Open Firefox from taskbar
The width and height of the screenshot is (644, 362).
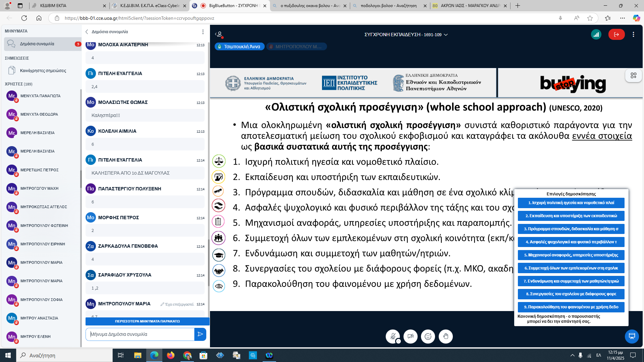click(170, 355)
